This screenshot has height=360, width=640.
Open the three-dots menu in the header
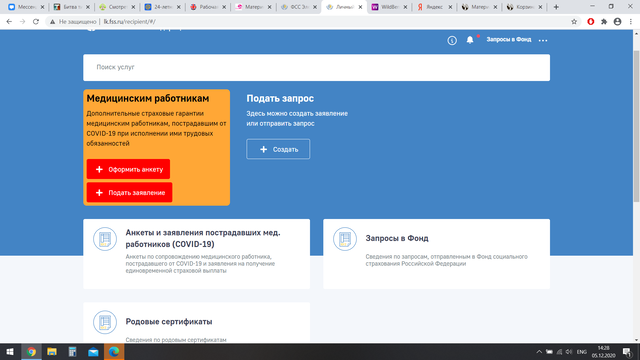point(543,40)
